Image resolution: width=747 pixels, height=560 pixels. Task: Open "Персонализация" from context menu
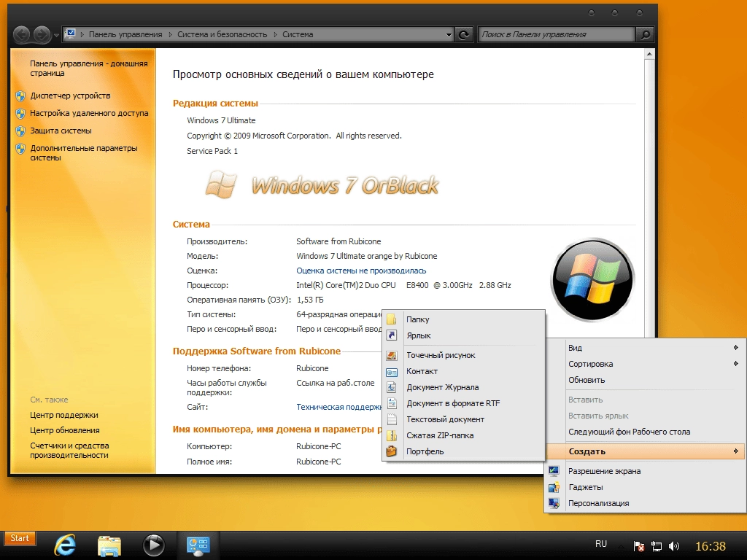[x=645, y=503]
